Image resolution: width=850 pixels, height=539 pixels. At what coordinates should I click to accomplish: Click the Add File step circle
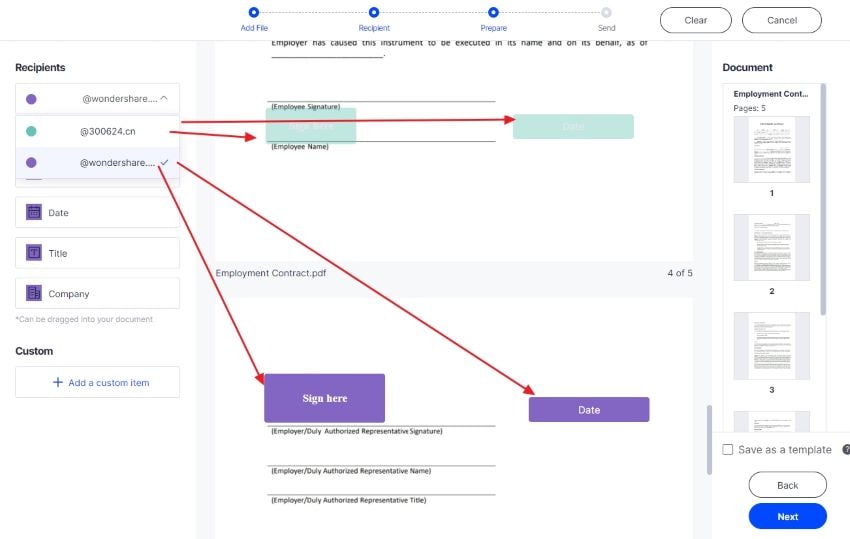pos(254,12)
